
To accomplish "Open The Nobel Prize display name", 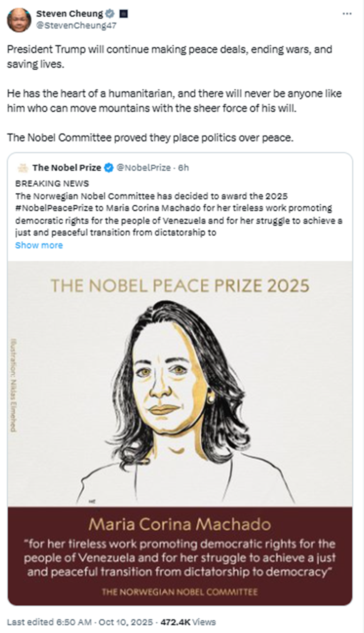I will 67,168.
